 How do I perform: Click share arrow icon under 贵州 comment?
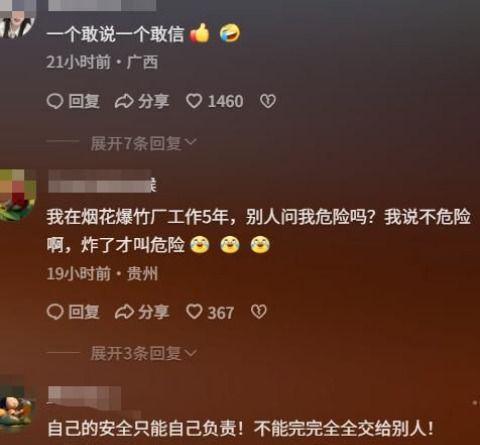124,312
